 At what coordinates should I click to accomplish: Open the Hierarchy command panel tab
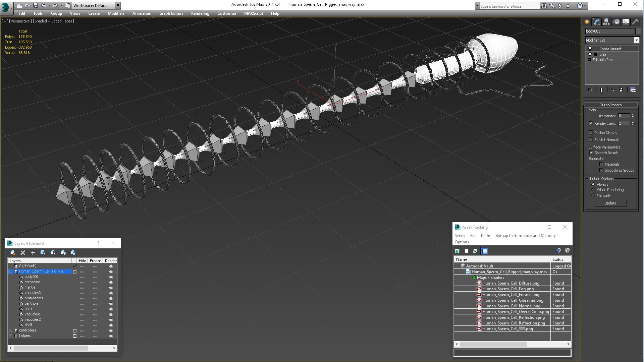[606, 22]
